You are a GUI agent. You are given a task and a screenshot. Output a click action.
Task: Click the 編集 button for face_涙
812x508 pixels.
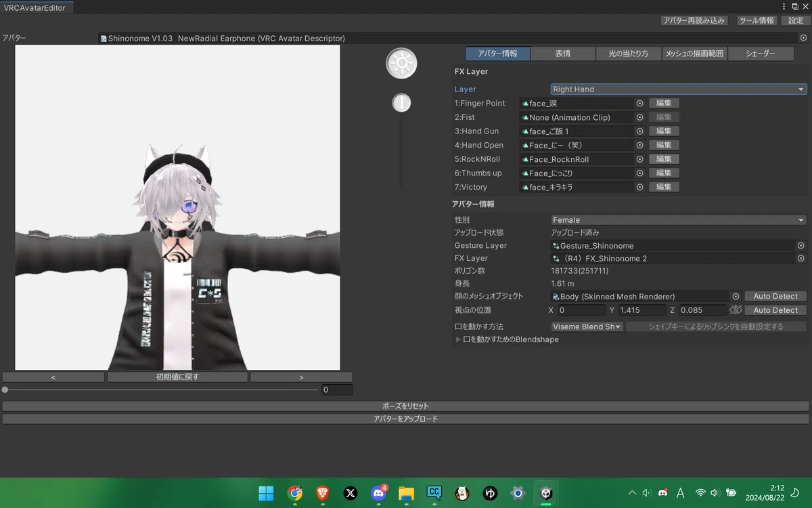[x=664, y=104]
